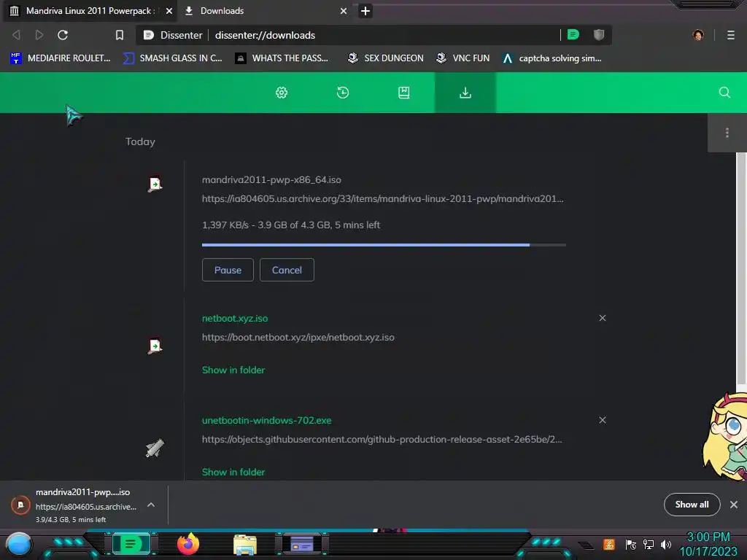Open File Explorer from taskbar

(x=245, y=545)
